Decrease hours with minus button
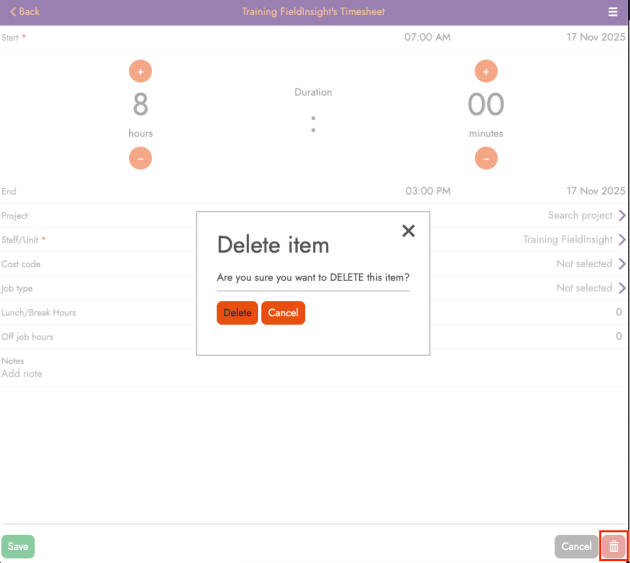This screenshot has height=563, width=630. [x=140, y=158]
